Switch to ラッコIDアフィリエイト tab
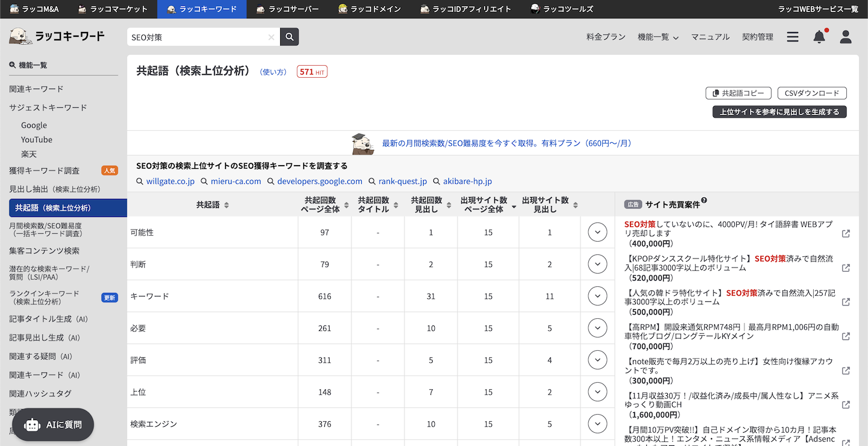The height and width of the screenshot is (446, 868). point(465,9)
